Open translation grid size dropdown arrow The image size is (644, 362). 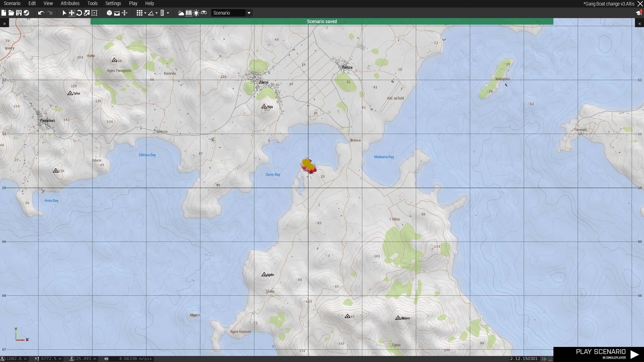tap(145, 13)
